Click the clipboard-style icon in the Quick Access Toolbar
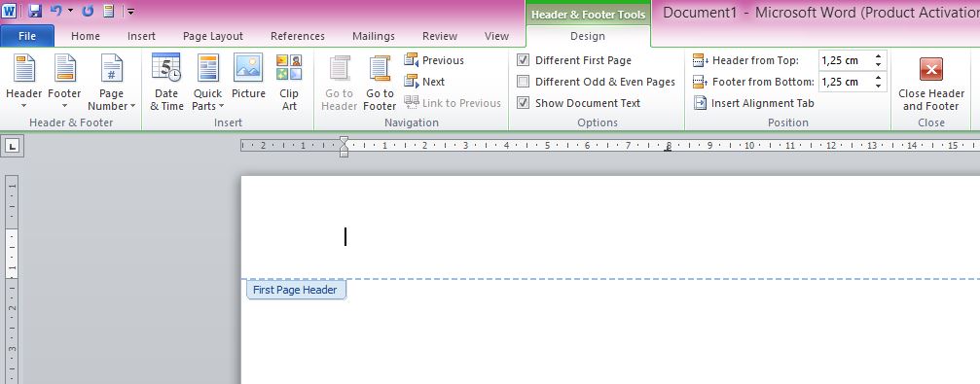This screenshot has width=980, height=384. point(109,11)
